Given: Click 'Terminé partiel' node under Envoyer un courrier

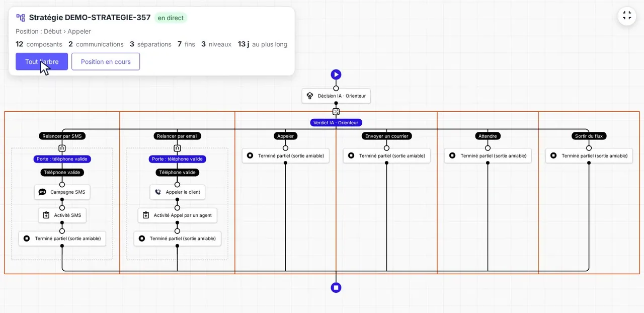Looking at the screenshot, I should 387,155.
